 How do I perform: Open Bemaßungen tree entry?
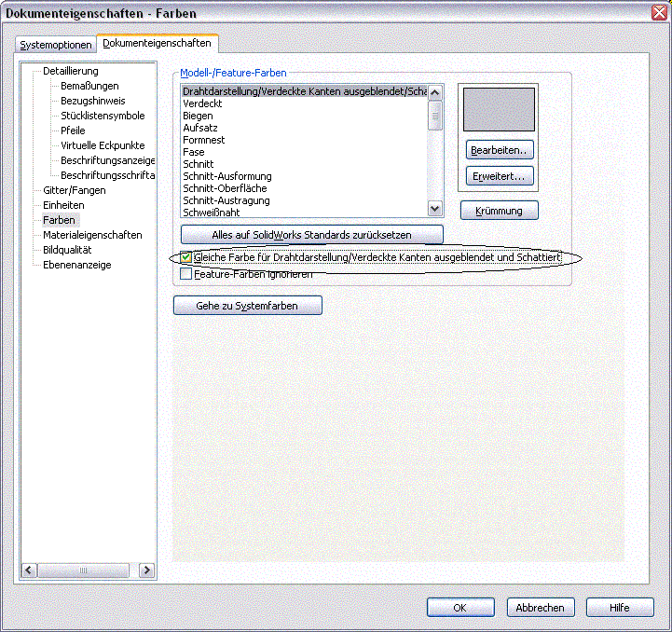(89, 86)
